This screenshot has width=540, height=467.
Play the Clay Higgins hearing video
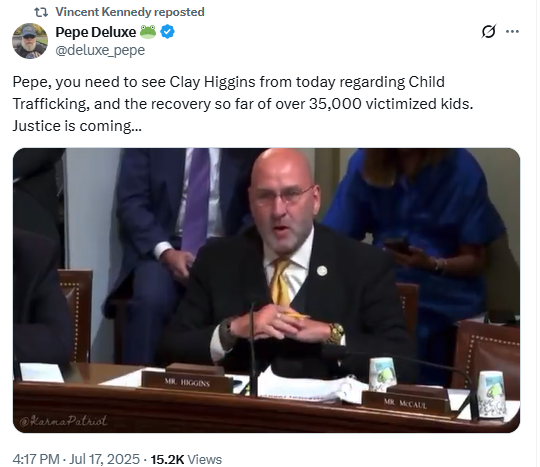pos(267,290)
